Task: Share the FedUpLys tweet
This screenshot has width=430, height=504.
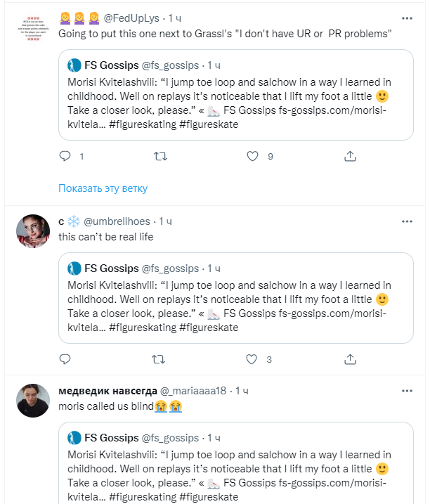Action: [x=346, y=157]
